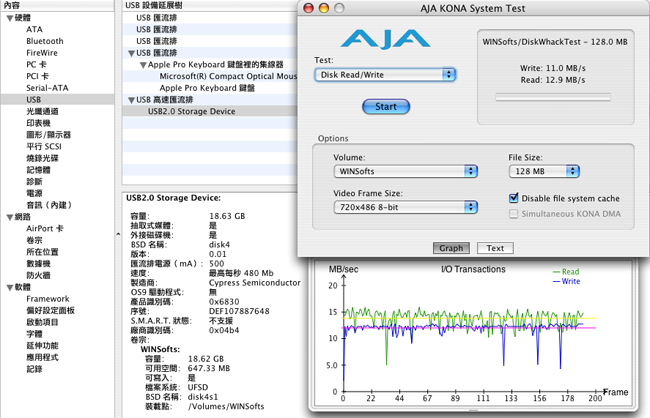
Task: Select 數據機 under network
Action: [x=38, y=264]
